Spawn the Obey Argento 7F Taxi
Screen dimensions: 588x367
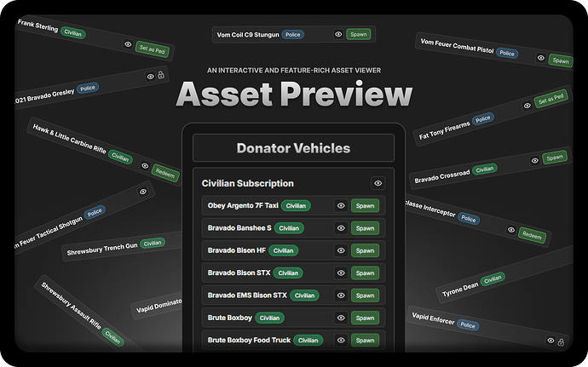coord(365,205)
